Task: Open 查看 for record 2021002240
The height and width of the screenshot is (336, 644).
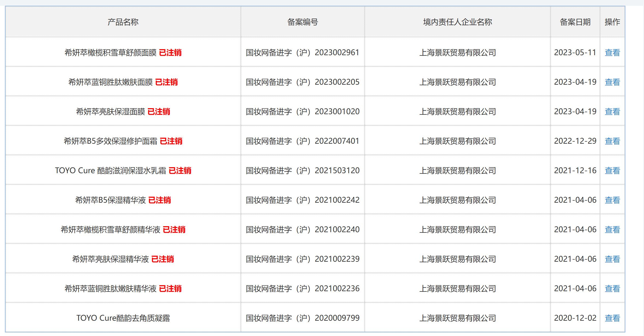Action: (612, 229)
